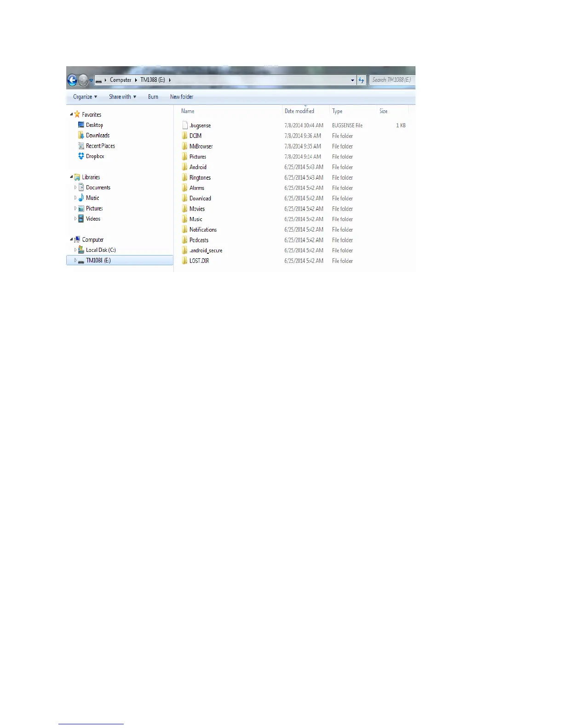Select the DCIM folder icon
Screen dimensions: 563x728
pyautogui.click(x=184, y=136)
